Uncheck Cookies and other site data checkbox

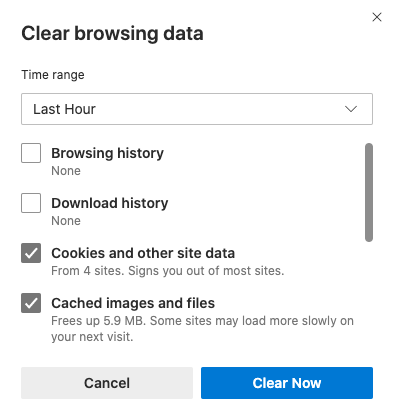coord(31,253)
